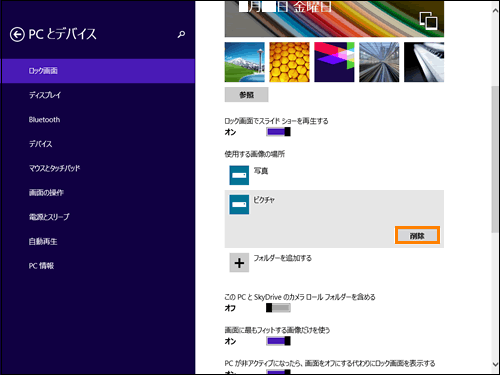Click the PC とデバイス title
Viewport: 500px width, 375px height.
63,34
